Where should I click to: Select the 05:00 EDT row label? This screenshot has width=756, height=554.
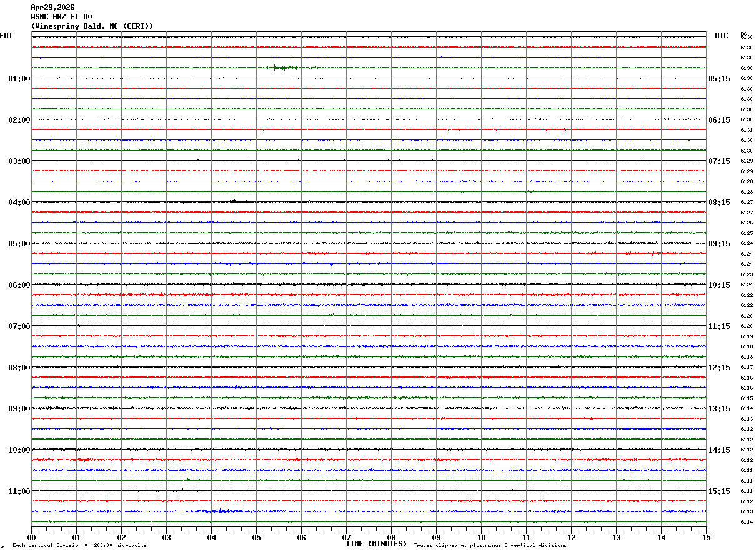19,244
